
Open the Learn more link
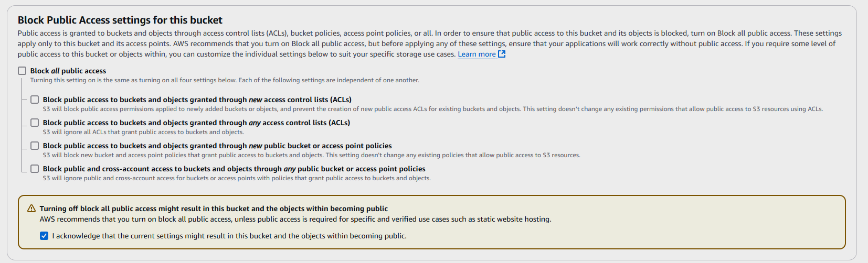(477, 54)
